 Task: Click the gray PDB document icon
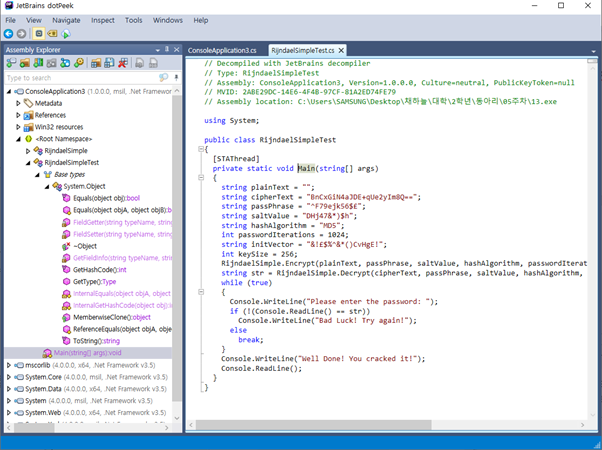click(153, 63)
